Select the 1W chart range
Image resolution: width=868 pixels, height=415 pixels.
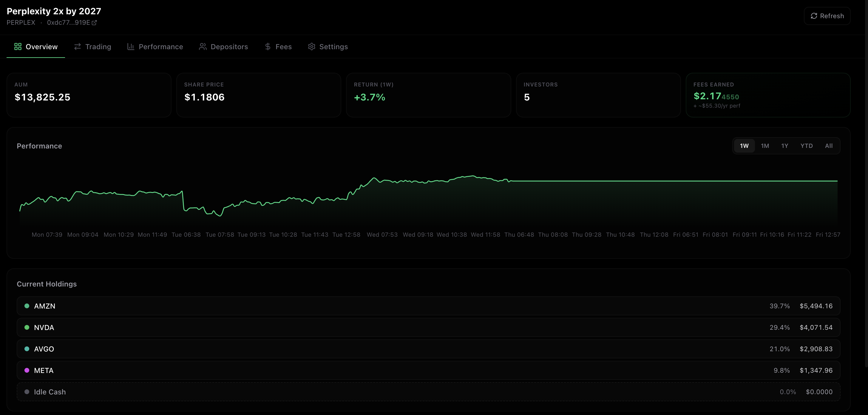point(744,146)
